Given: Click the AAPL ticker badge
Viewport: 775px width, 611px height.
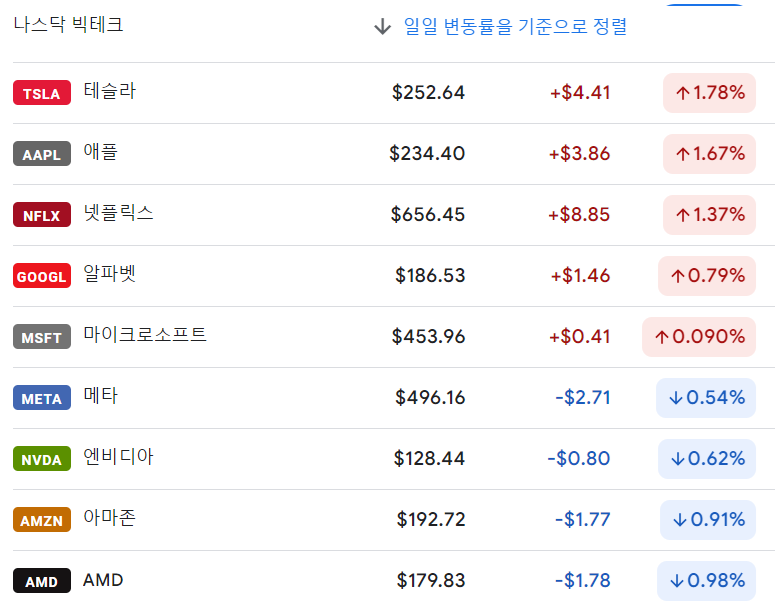Looking at the screenshot, I should coord(41,154).
